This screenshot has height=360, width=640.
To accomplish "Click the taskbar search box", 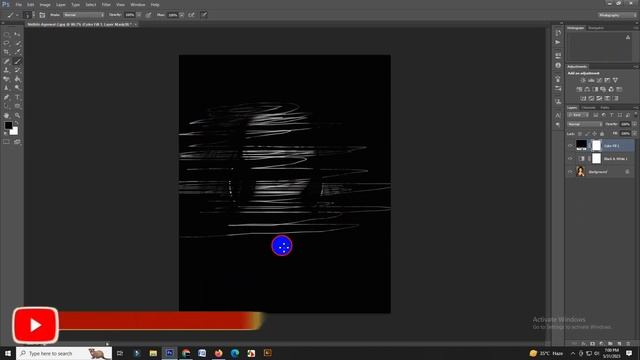I will pyautogui.click(x=64, y=353).
